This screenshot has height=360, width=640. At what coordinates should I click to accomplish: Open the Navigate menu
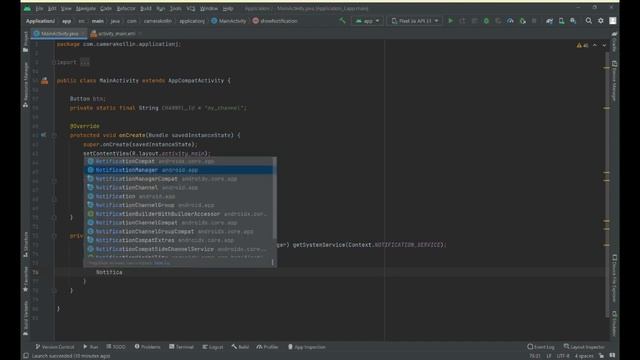point(86,8)
